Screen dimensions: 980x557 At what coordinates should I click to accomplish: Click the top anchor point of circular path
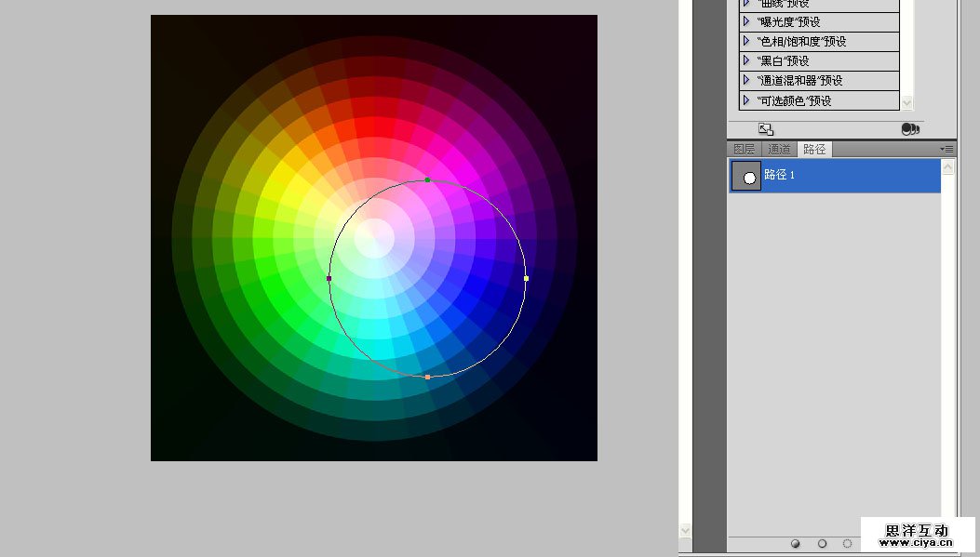point(427,179)
